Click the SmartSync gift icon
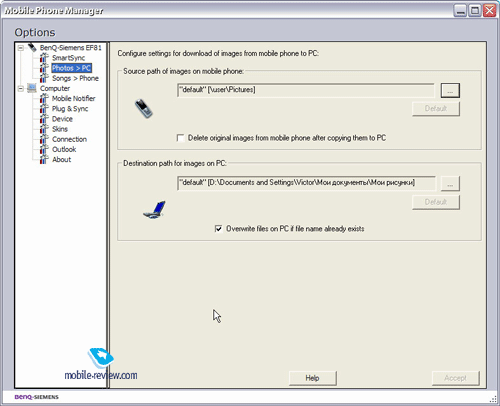500x406 pixels. (44, 58)
